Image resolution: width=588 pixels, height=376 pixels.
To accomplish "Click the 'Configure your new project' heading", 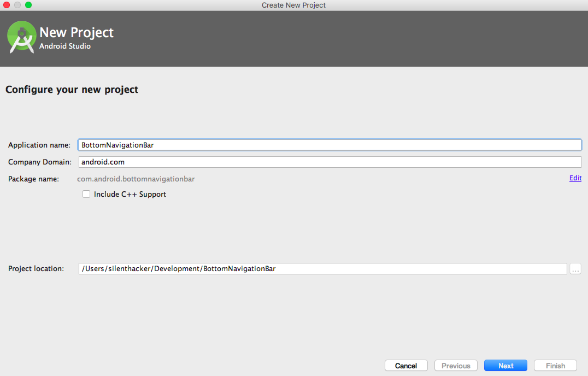I will 72,90.
